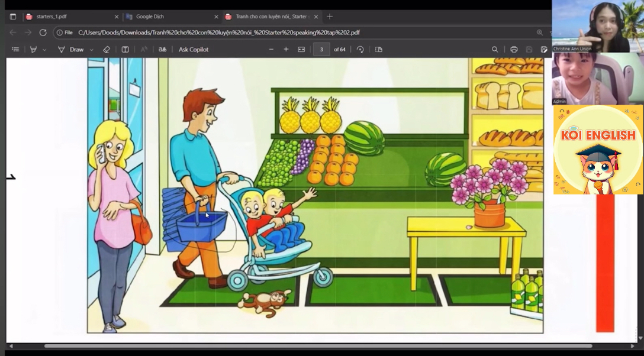644x356 pixels.
Task: Click the horizontal scrollbar thumb
Action: (318, 346)
